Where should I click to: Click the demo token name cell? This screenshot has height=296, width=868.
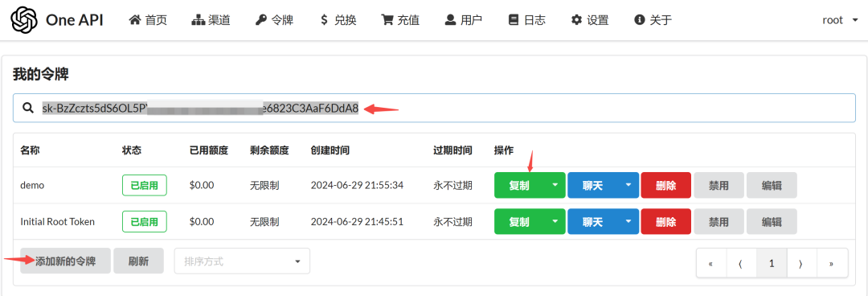point(32,185)
